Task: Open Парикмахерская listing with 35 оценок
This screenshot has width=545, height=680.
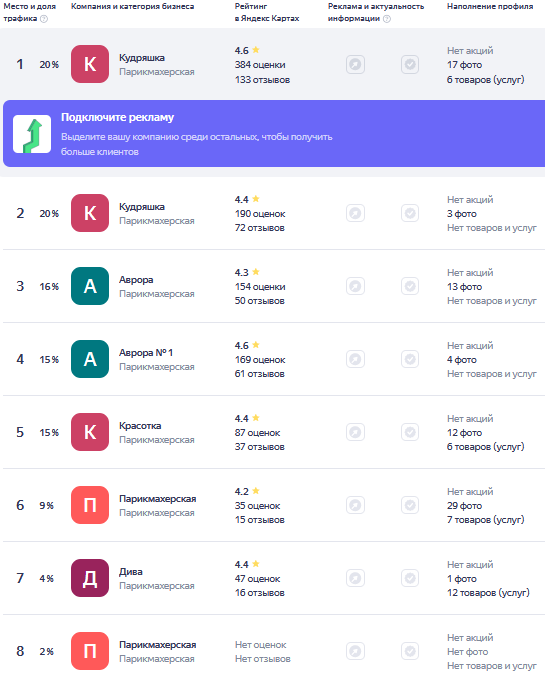Action: 157,499
